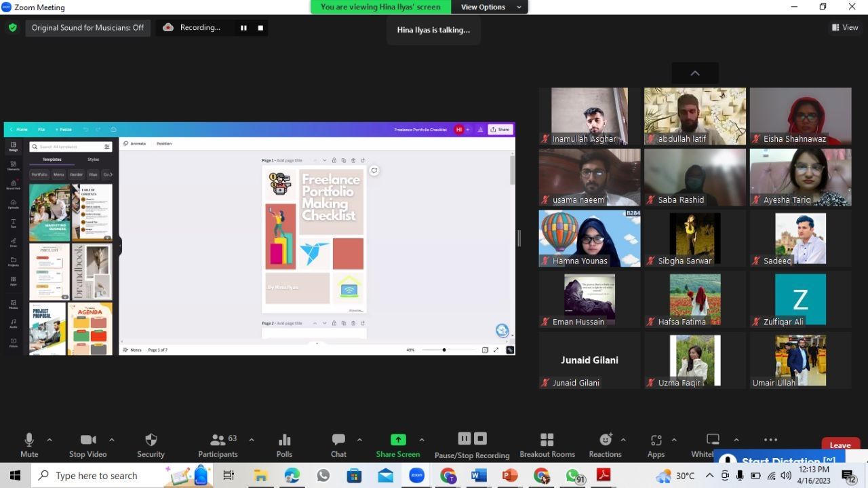This screenshot has height=488, width=868.
Task: Stop Video camera toggle
Action: tap(87, 440)
